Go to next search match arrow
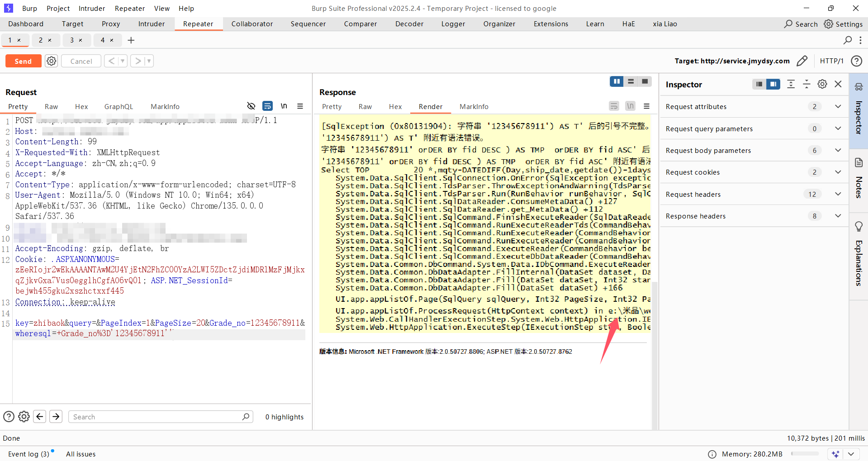Screen dimensions: 868x461 pyautogui.click(x=56, y=417)
